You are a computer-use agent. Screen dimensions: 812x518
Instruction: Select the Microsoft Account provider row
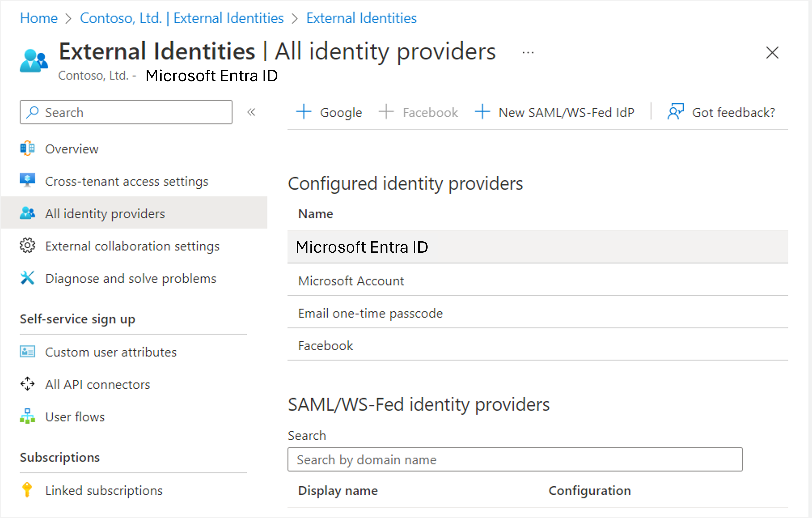[x=537, y=280]
